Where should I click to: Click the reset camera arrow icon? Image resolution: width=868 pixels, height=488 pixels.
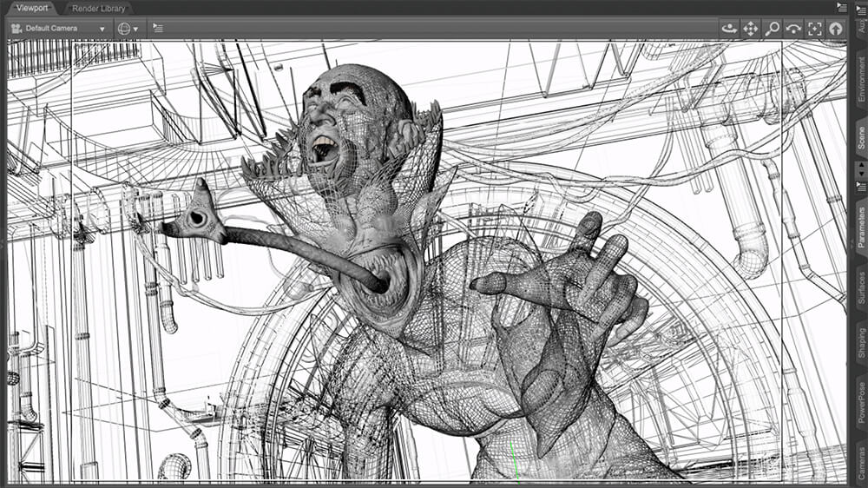pyautogui.click(x=836, y=29)
